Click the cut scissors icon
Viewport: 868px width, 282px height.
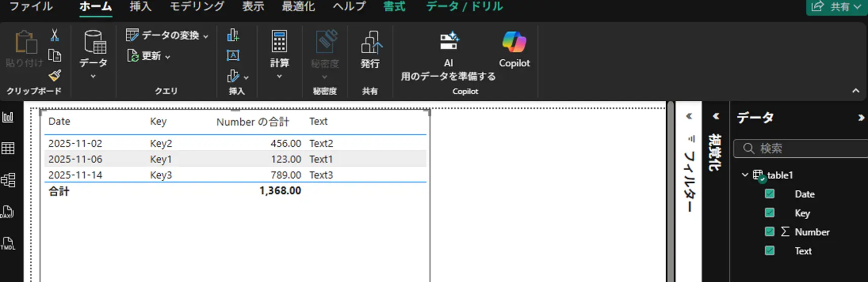pyautogui.click(x=55, y=35)
